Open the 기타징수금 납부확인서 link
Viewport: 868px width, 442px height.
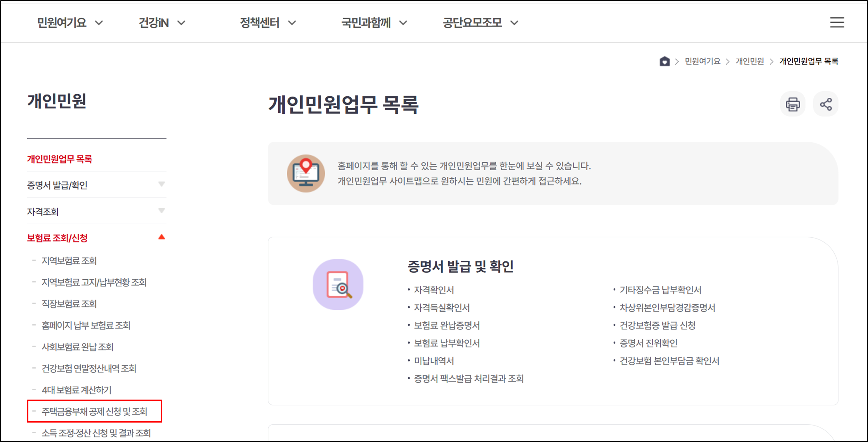pos(661,290)
